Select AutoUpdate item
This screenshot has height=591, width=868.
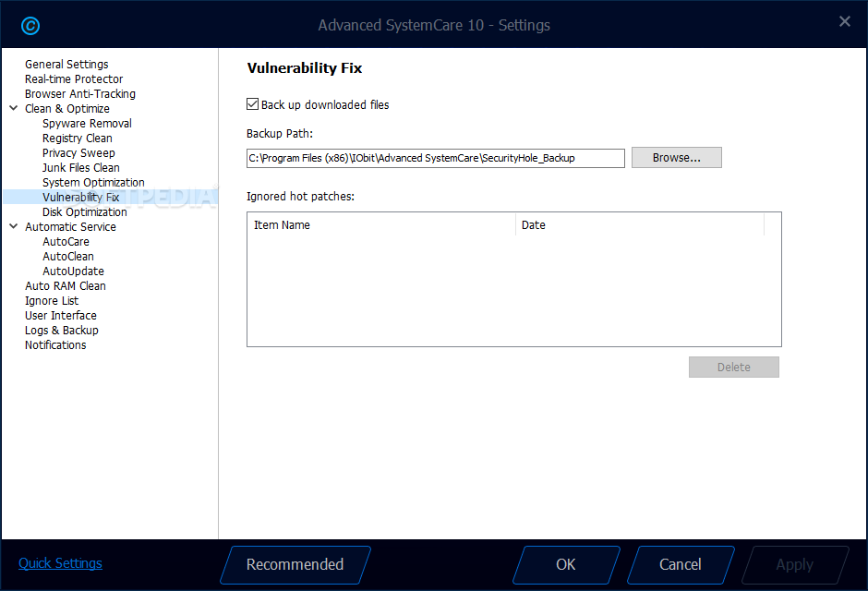click(73, 271)
